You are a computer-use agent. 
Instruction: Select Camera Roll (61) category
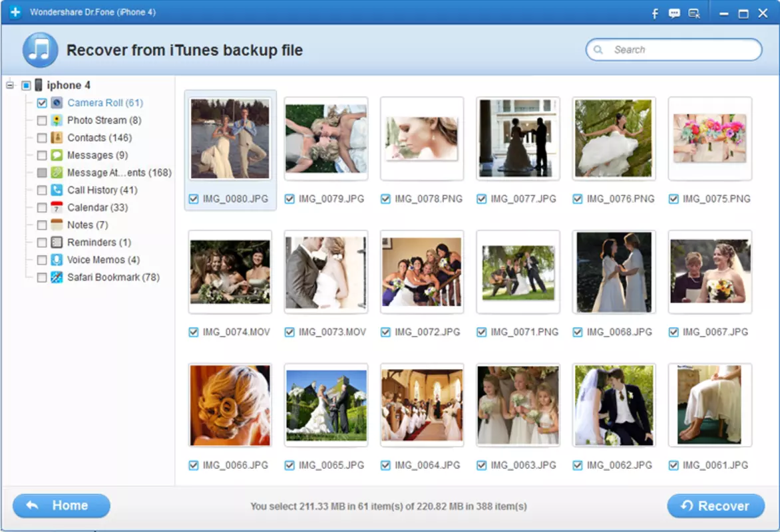pyautogui.click(x=105, y=103)
